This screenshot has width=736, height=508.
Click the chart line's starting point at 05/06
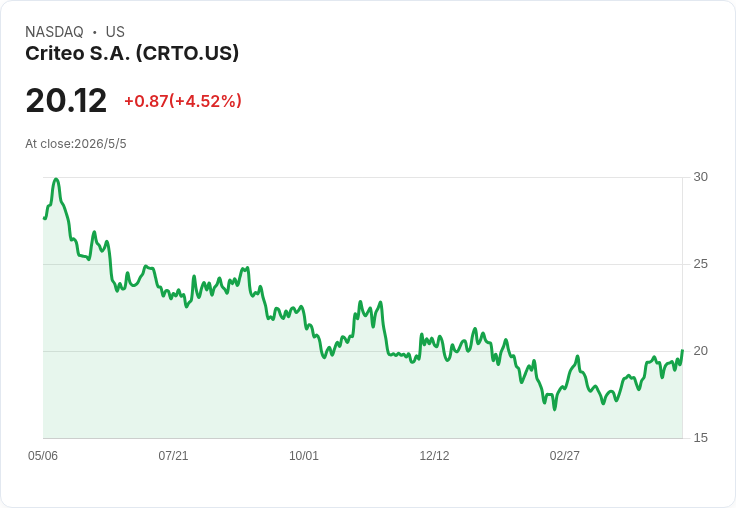45,218
